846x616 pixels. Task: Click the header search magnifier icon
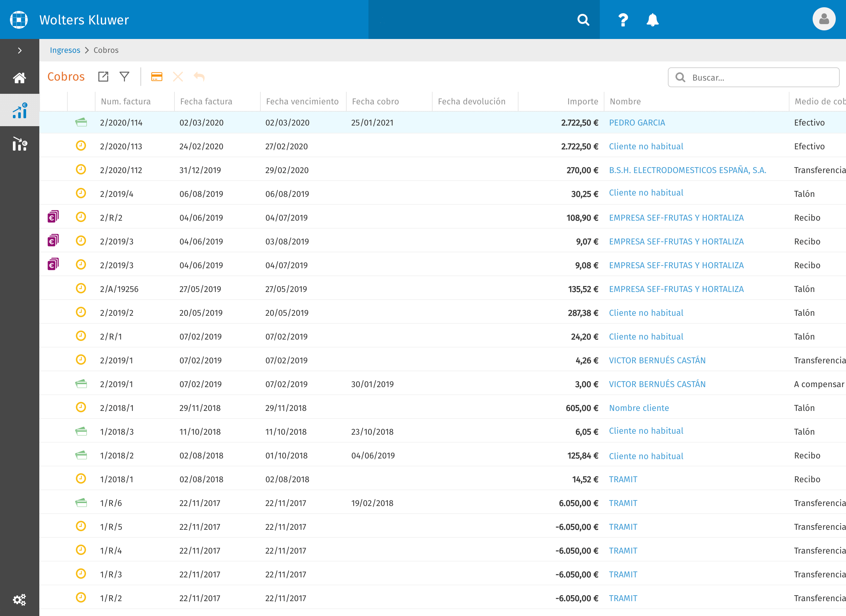pyautogui.click(x=583, y=20)
